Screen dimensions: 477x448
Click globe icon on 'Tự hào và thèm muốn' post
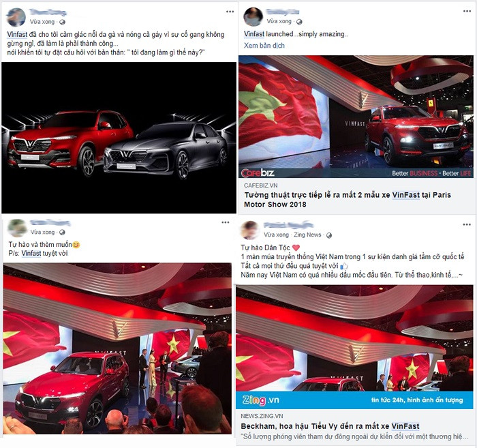pyautogui.click(x=63, y=233)
